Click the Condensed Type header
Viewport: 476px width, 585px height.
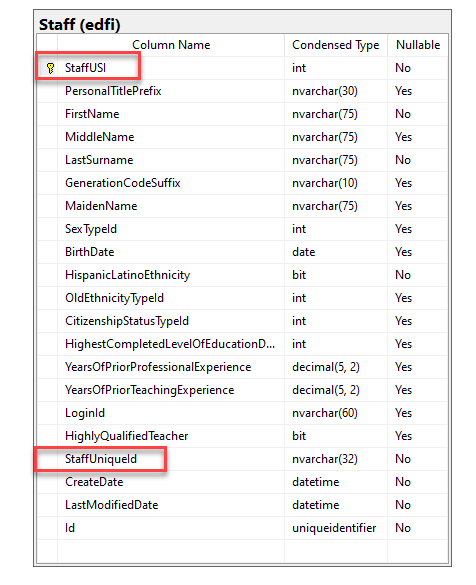pyautogui.click(x=336, y=45)
